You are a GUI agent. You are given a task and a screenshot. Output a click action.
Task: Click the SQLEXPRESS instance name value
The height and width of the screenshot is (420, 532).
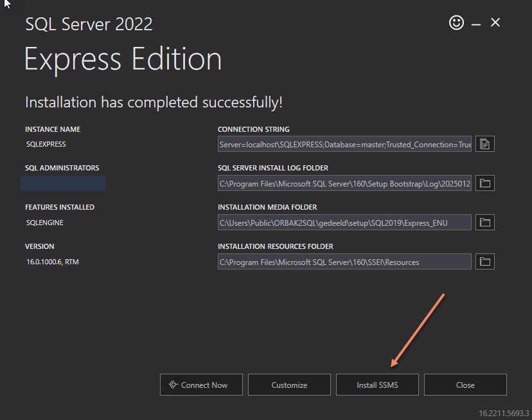pos(46,144)
